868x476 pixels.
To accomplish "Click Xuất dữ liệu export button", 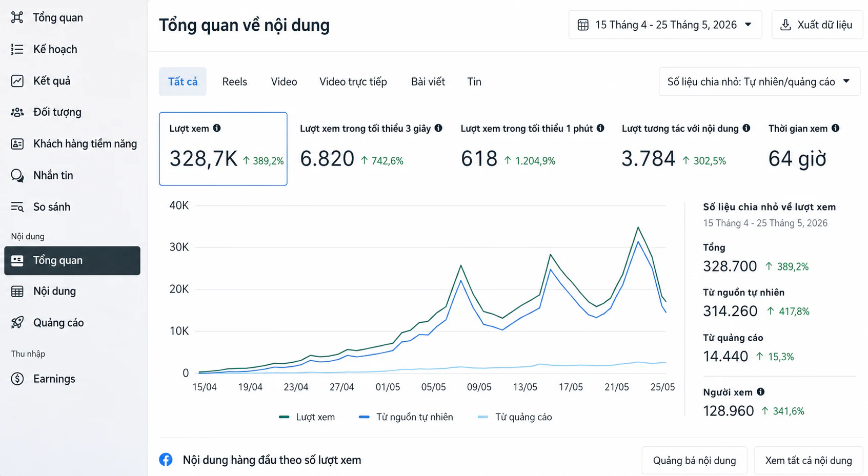I will coord(817,25).
